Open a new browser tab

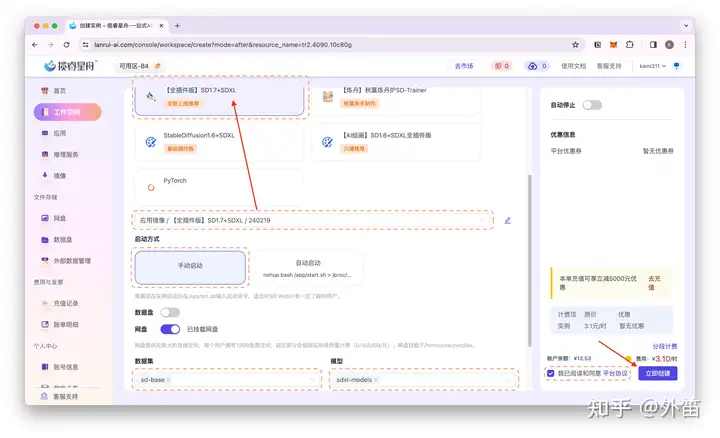click(x=177, y=26)
